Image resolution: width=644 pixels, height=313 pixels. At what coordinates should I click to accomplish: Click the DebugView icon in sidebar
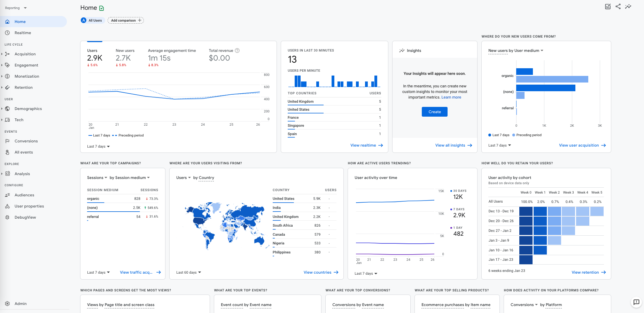pyautogui.click(x=7, y=217)
